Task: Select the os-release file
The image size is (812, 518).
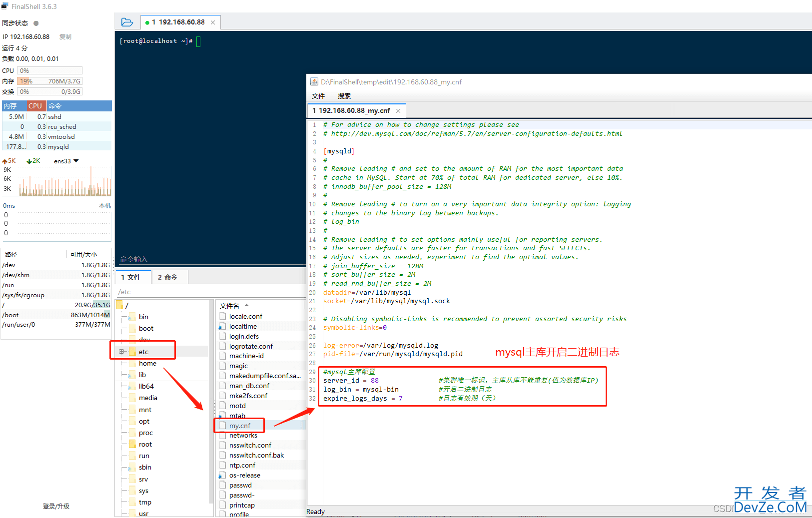Action: (x=245, y=475)
